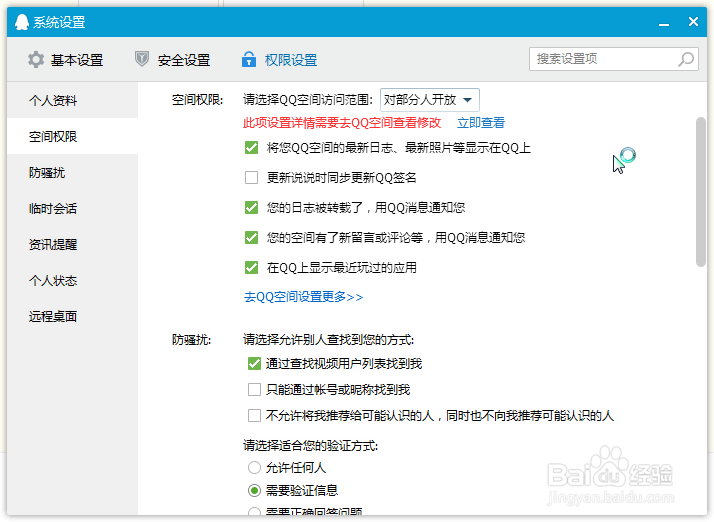The width and height of the screenshot is (714, 522).
Task: Click the magnifier search icon
Action: (686, 59)
